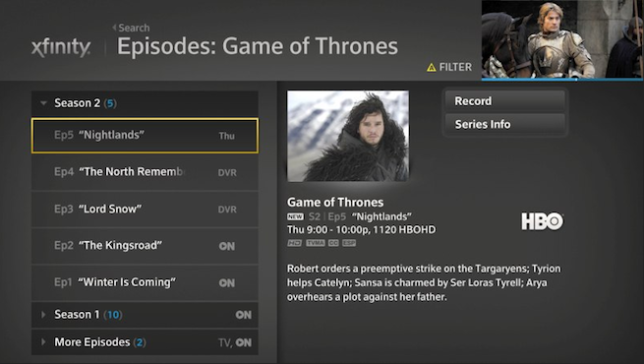Choose Ep2 "The Kingsroad" episode
The width and height of the screenshot is (644, 364).
[x=145, y=246]
